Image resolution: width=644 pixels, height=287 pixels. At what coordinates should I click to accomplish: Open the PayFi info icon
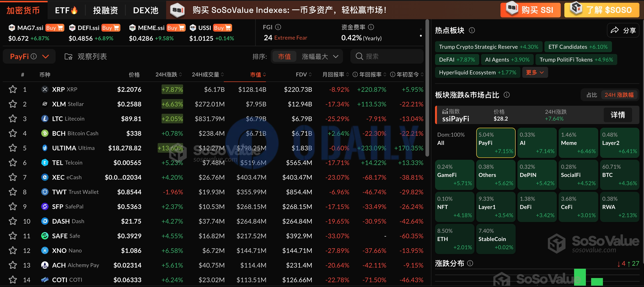(x=34, y=56)
